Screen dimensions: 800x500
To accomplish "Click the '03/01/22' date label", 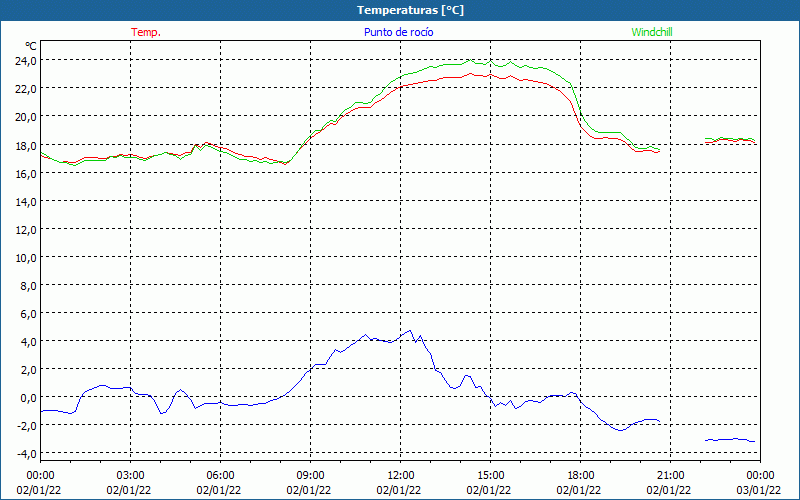I will pos(759,490).
